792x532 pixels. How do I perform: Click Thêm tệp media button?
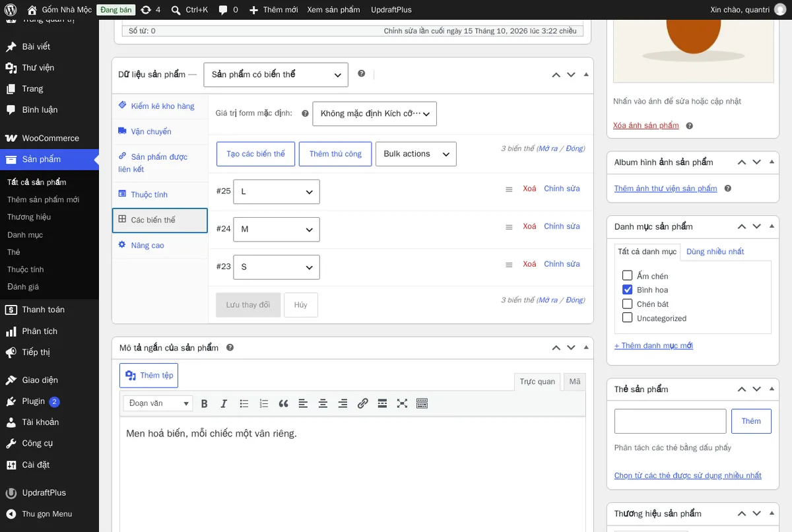148,376
